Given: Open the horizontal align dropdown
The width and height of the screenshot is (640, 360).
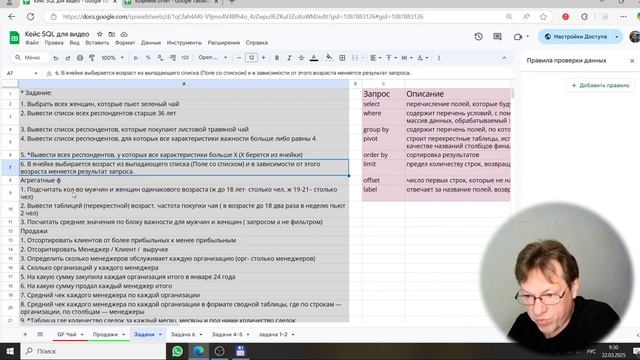Looking at the screenshot, I should point(375,58).
